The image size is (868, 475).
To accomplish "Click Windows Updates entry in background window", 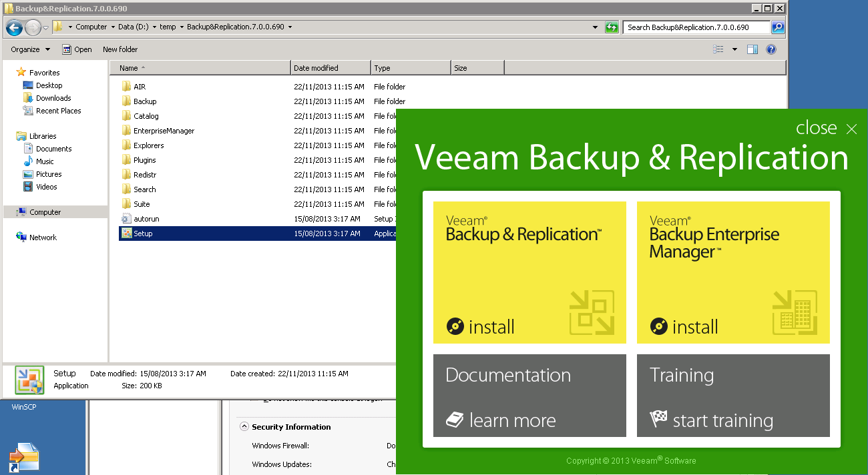I will pos(282,464).
